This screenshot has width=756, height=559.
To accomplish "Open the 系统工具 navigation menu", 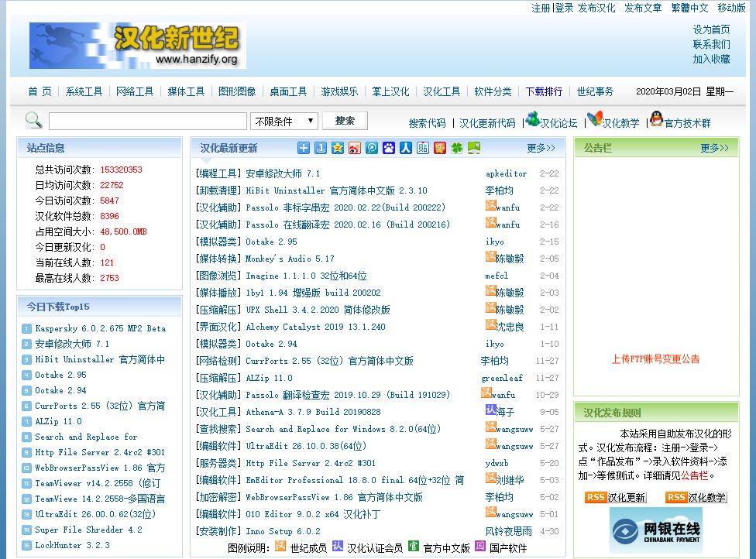I will (x=84, y=91).
